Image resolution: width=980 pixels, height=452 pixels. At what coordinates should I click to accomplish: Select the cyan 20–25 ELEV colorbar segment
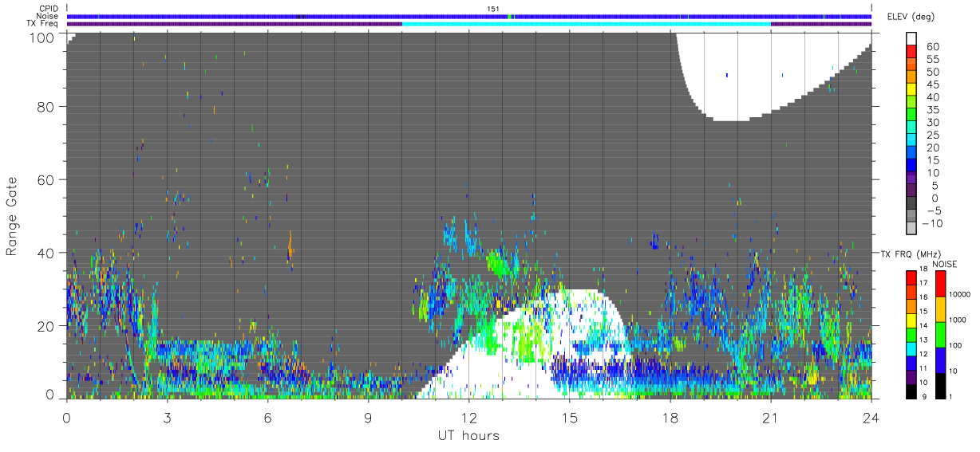912,140
